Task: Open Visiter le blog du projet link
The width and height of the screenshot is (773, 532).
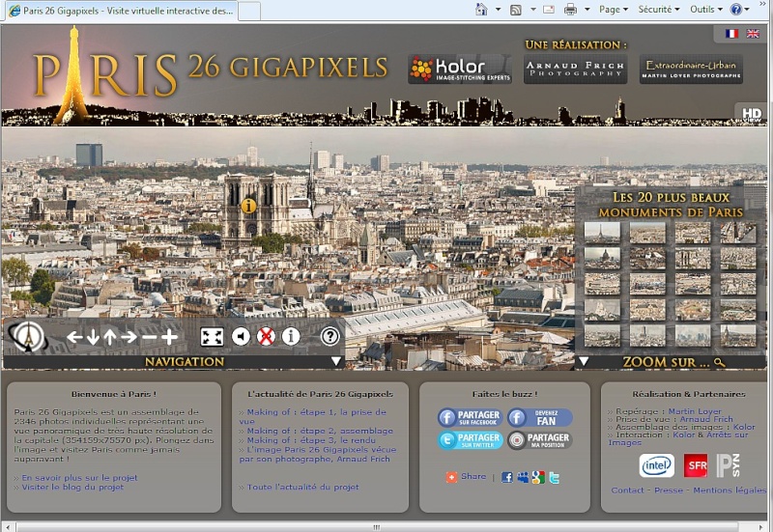Action: click(x=72, y=488)
